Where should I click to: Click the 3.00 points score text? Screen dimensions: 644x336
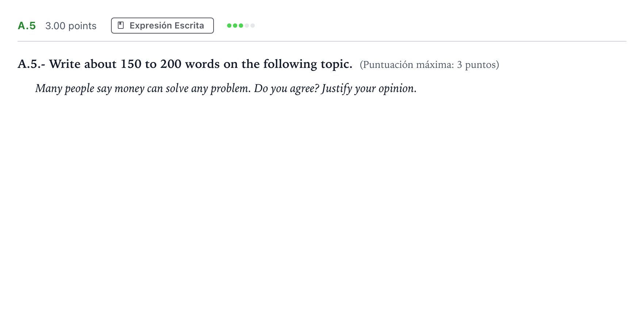point(71,26)
